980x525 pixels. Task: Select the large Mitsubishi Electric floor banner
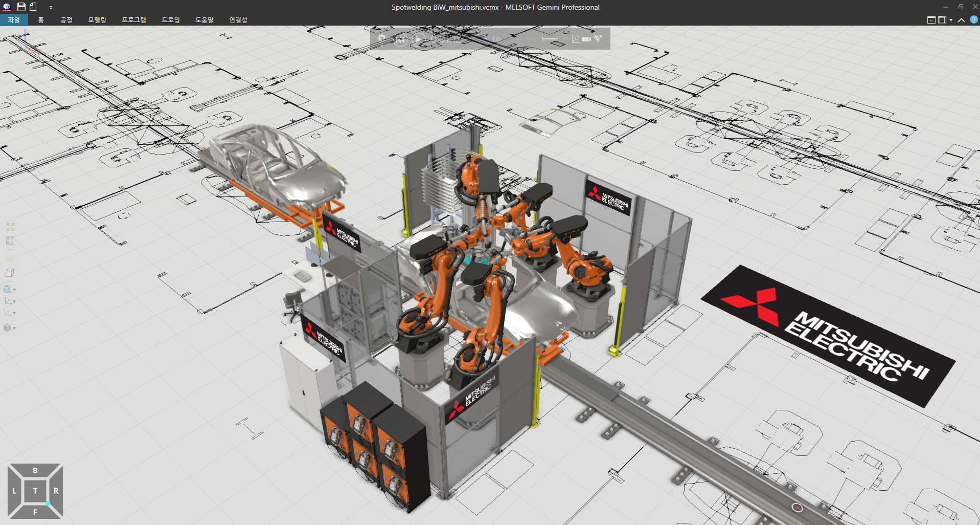click(828, 335)
